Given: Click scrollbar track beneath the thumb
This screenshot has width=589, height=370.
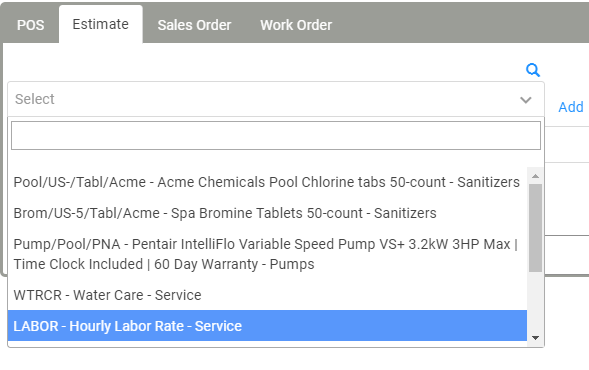Looking at the screenshot, I should [535, 301].
